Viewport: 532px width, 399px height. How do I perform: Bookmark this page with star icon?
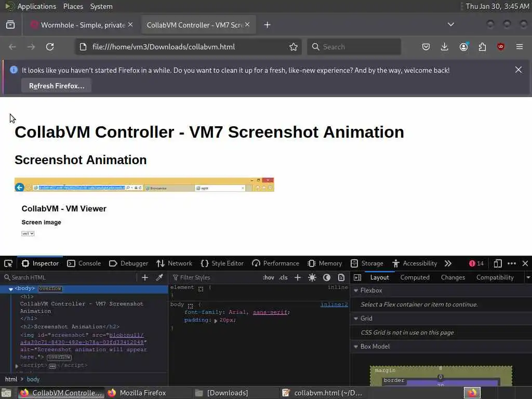point(294,47)
